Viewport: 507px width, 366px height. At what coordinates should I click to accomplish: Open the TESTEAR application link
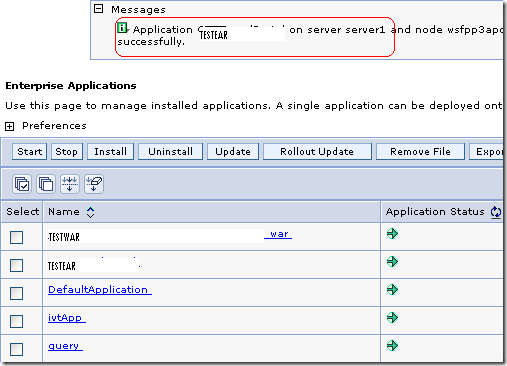pyautogui.click(x=94, y=264)
